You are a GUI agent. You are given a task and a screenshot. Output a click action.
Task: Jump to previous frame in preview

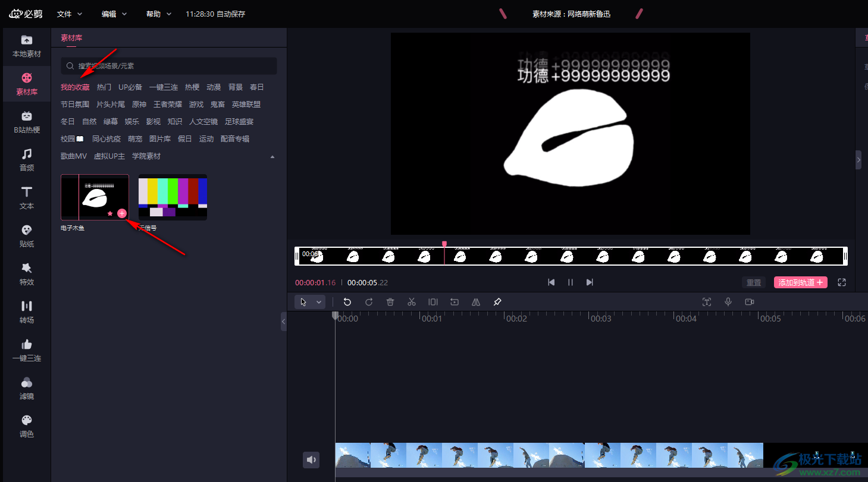[551, 282]
